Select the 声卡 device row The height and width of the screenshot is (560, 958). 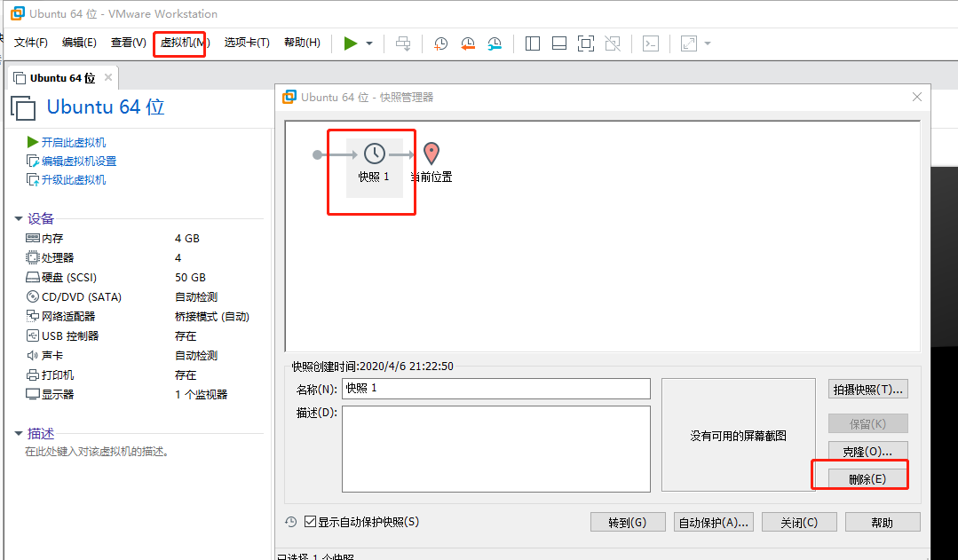point(144,355)
